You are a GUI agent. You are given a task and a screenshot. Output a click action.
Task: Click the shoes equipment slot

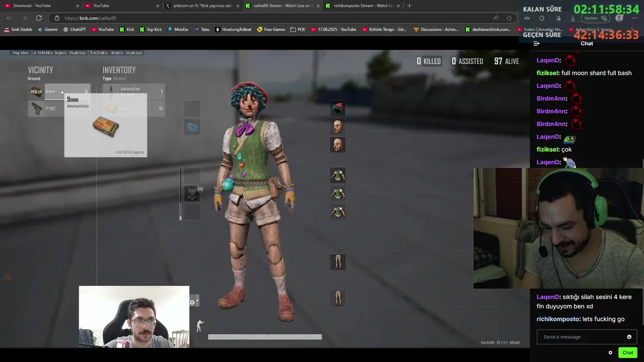click(338, 298)
